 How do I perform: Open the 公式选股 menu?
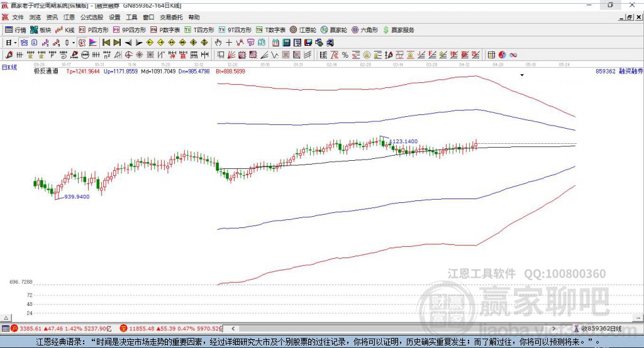point(92,17)
